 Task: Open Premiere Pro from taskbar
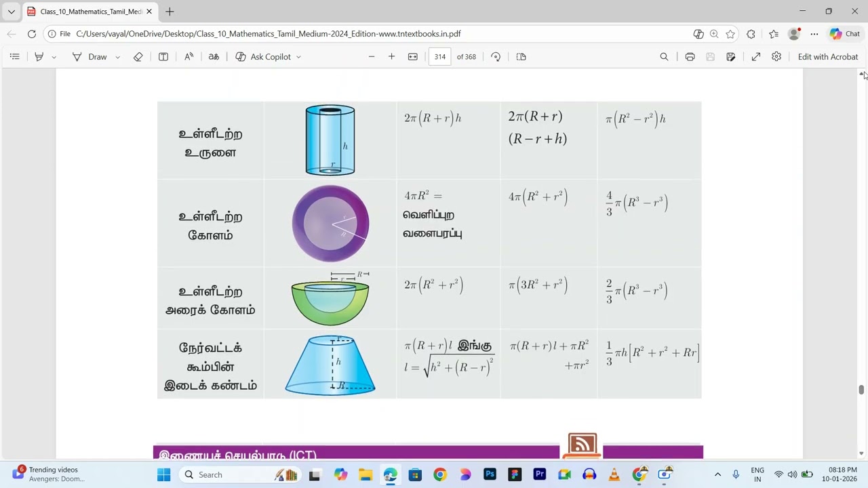point(540,474)
